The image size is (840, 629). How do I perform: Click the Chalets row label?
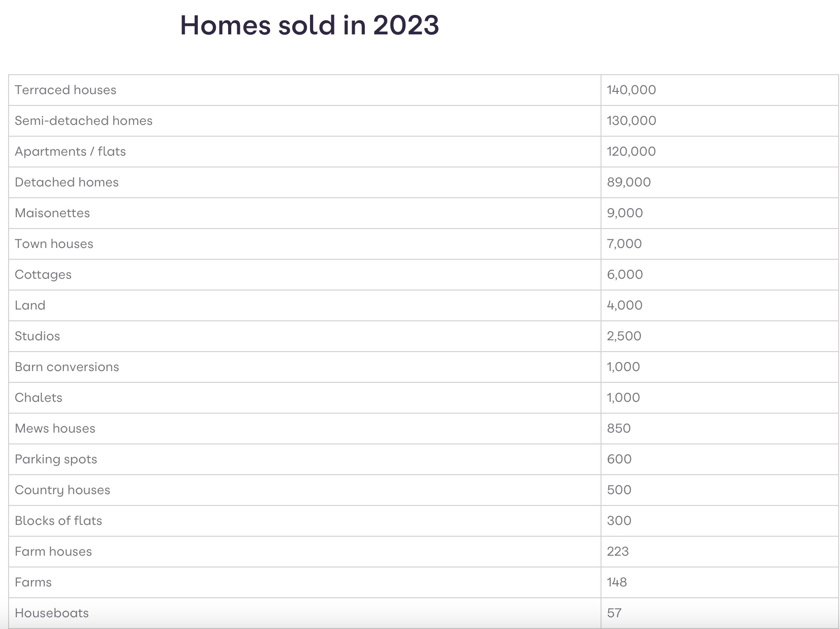[x=38, y=398]
